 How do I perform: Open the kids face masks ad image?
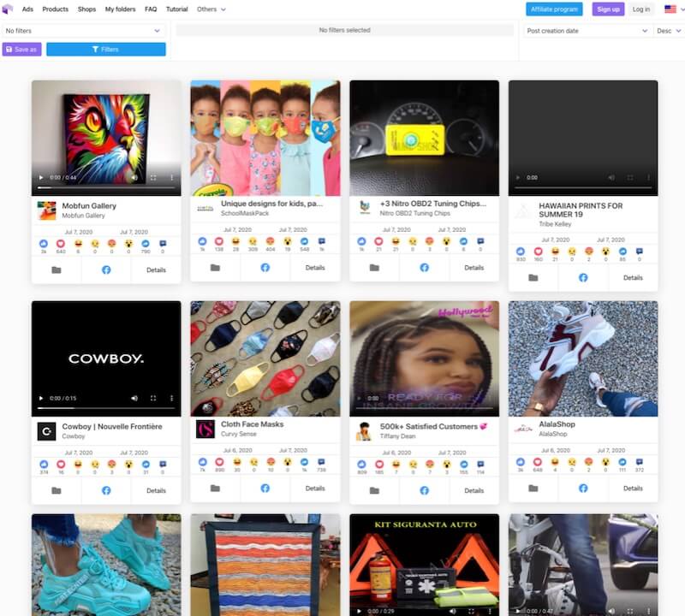tap(265, 138)
